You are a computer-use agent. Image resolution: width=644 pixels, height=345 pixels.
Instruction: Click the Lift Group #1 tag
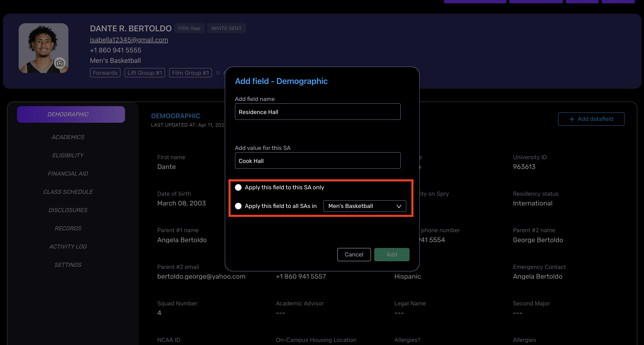[145, 73]
